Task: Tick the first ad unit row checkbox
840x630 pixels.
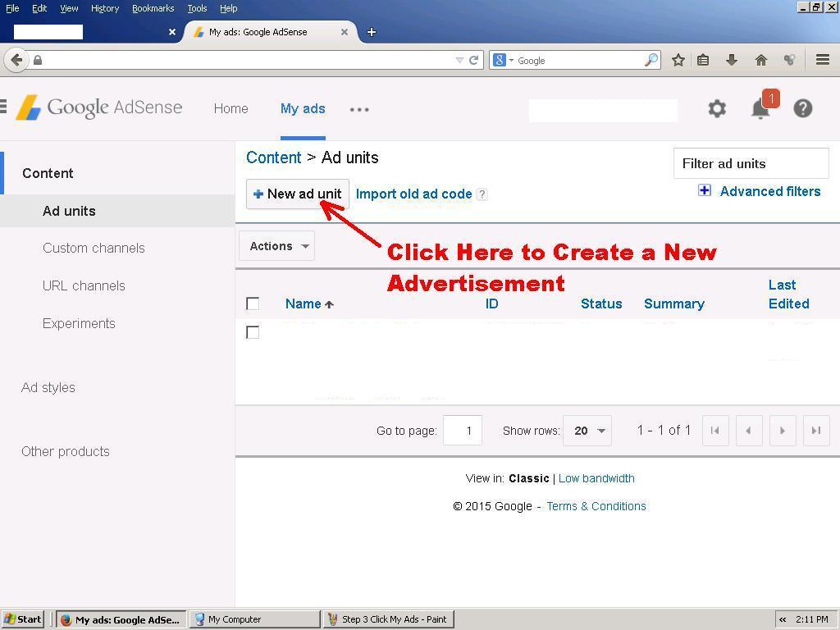Action: 253,332
